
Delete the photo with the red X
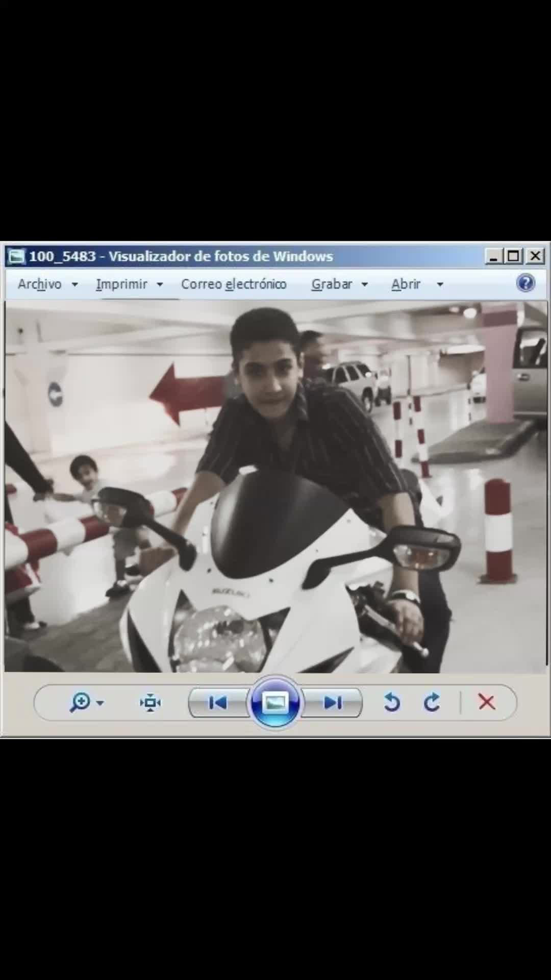[x=487, y=702]
